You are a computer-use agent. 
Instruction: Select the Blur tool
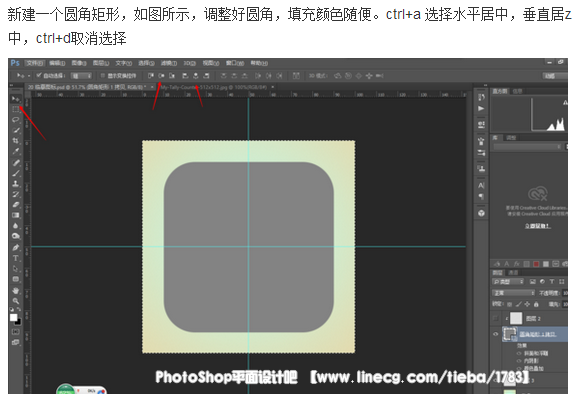[x=16, y=226]
